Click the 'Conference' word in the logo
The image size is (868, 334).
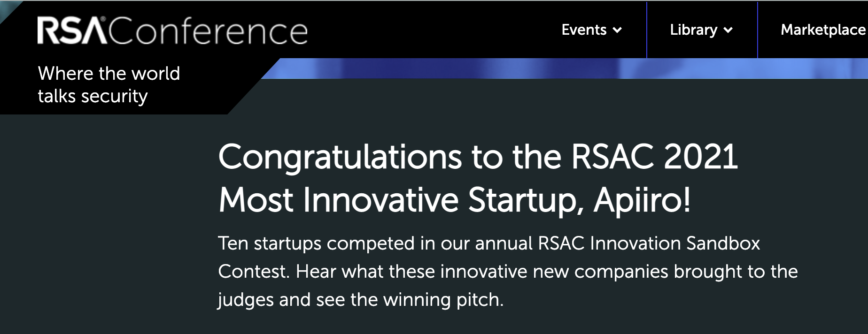coord(208,31)
